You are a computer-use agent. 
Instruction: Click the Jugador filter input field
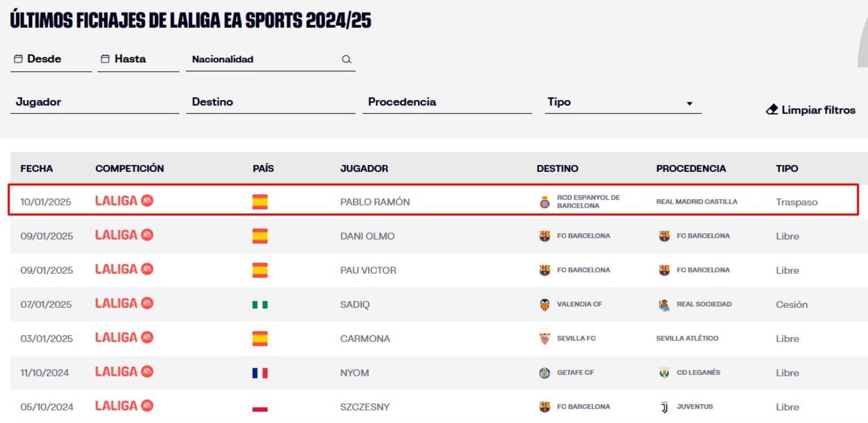click(x=94, y=102)
